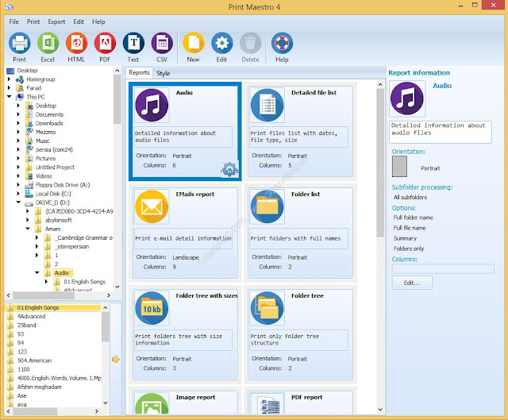Click folder tree scrollbar up arrow
Viewport: 508px width, 420px height.
click(x=117, y=71)
